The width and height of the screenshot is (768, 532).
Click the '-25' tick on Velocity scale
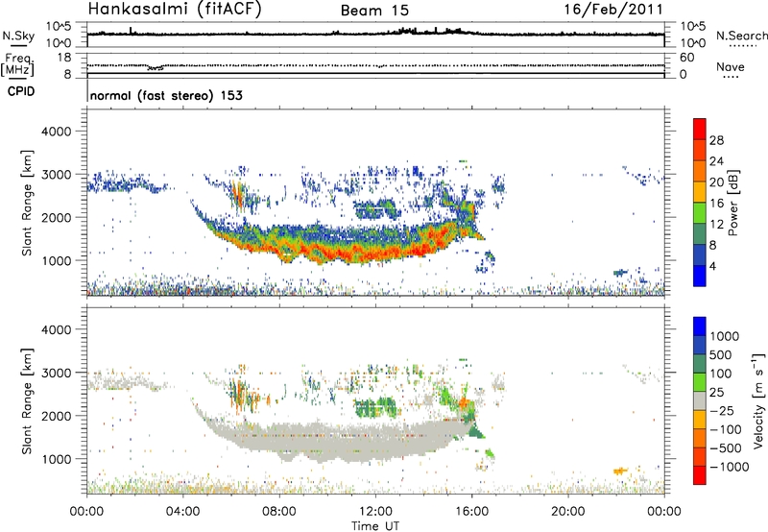click(x=722, y=411)
